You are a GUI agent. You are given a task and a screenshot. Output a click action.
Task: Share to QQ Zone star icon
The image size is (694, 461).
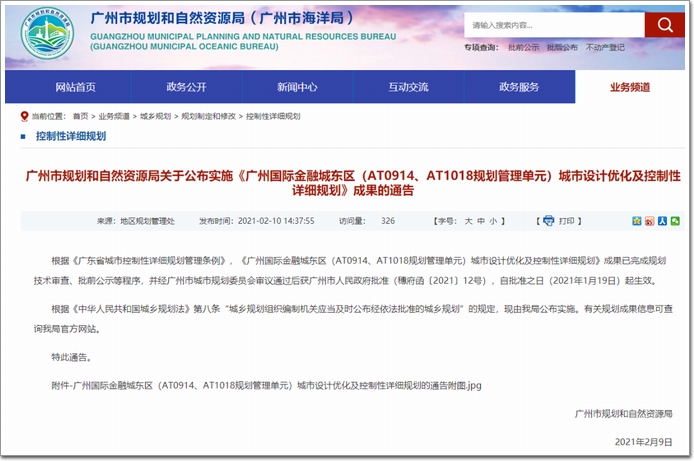(x=636, y=221)
